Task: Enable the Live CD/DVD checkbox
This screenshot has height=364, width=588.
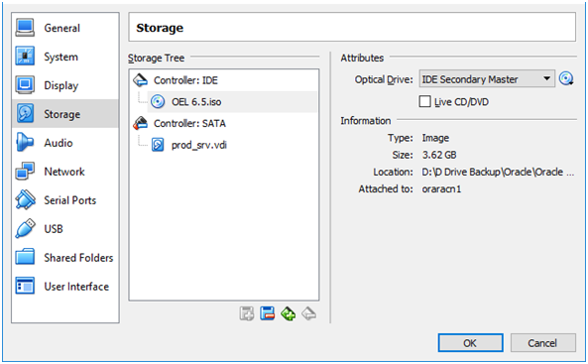Action: 424,101
